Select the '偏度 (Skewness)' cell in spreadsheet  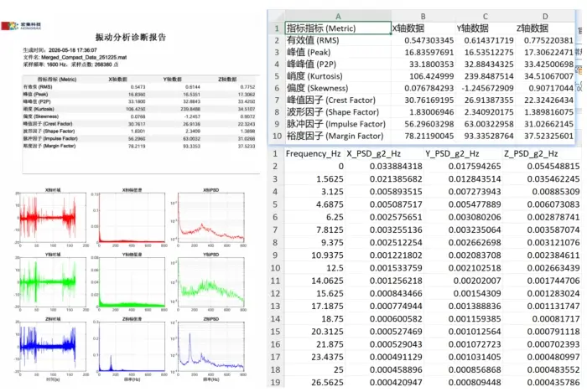click(x=338, y=88)
